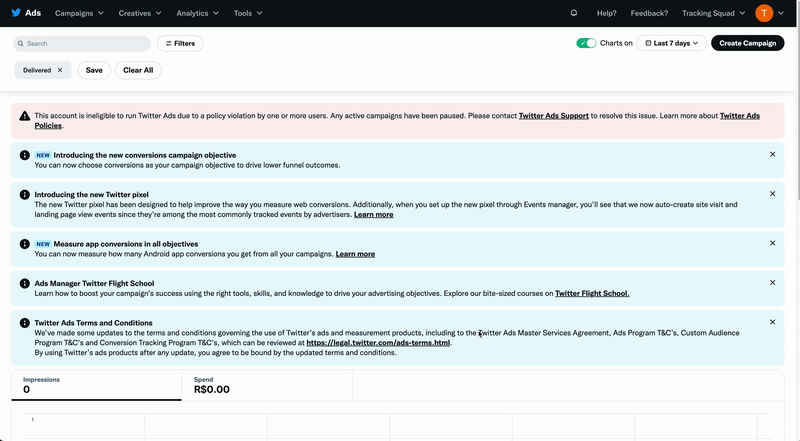800x441 pixels.
Task: Open the Creatives menu
Action: (140, 13)
